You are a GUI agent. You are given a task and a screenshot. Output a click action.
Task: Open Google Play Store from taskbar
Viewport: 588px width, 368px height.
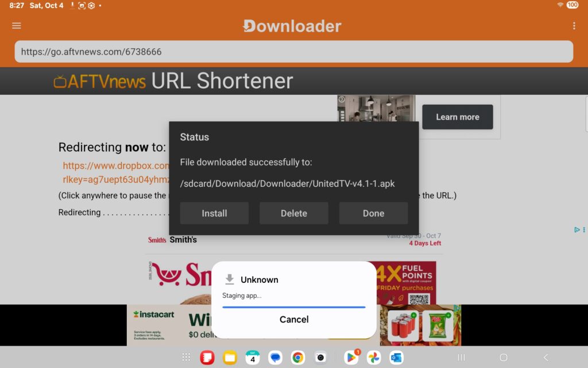350,358
